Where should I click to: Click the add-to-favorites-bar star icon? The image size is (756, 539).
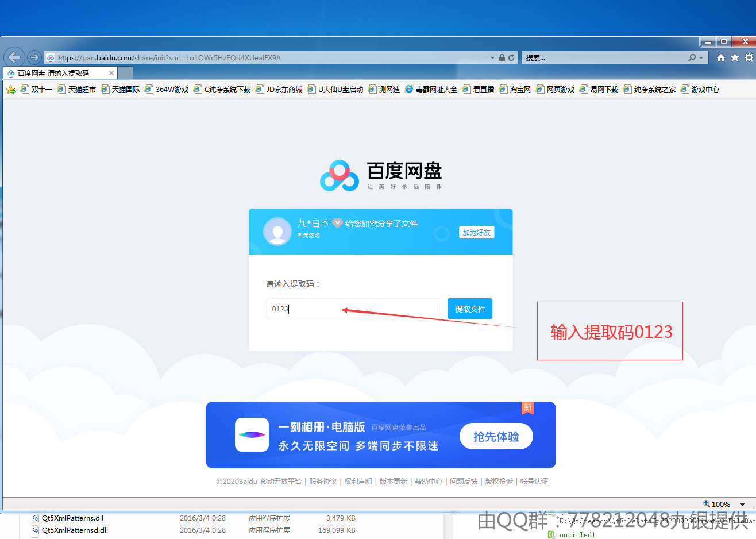(x=11, y=89)
